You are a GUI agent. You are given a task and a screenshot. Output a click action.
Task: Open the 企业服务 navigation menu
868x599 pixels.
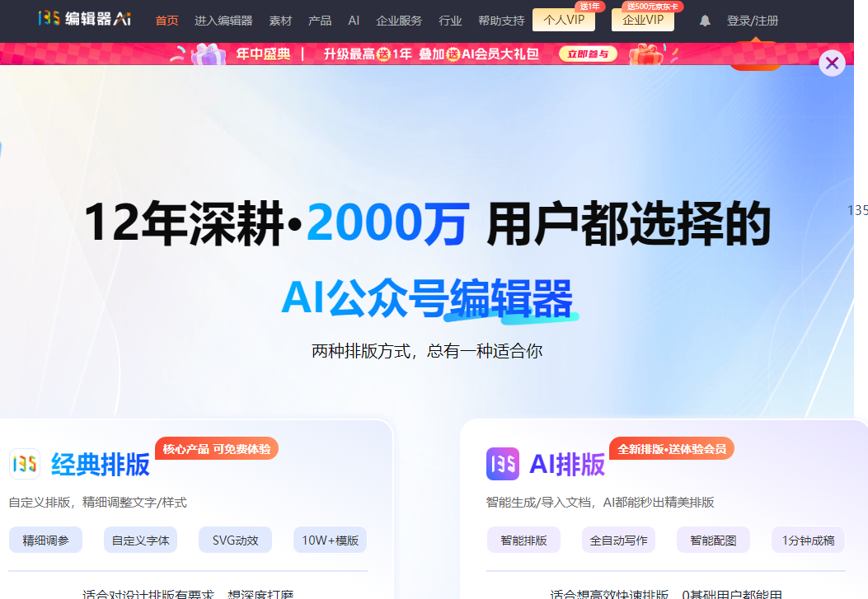click(x=399, y=21)
